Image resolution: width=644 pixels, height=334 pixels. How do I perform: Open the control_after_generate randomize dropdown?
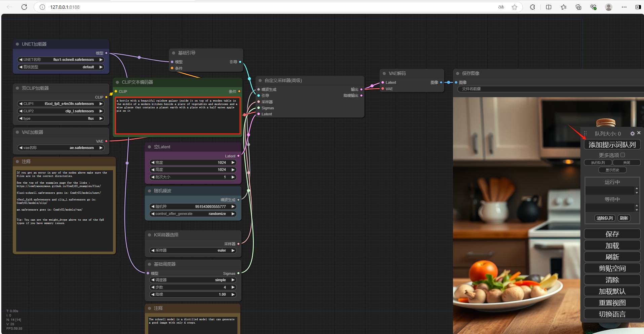coord(193,214)
